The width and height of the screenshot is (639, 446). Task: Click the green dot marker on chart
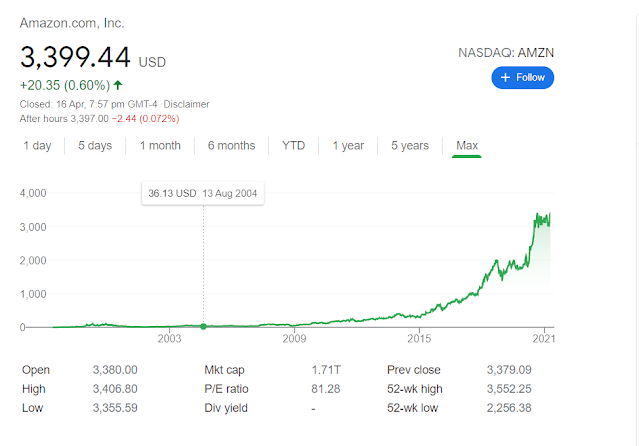click(x=203, y=326)
